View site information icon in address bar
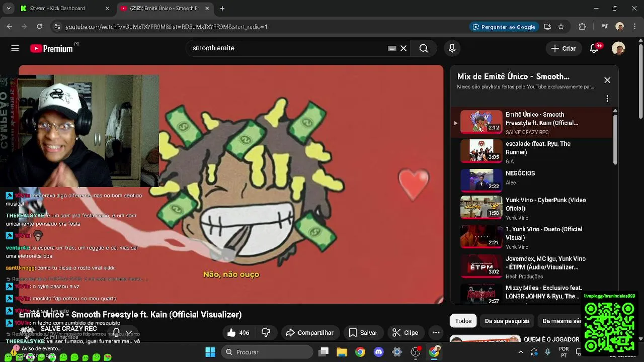644x362 pixels. pyautogui.click(x=57, y=27)
